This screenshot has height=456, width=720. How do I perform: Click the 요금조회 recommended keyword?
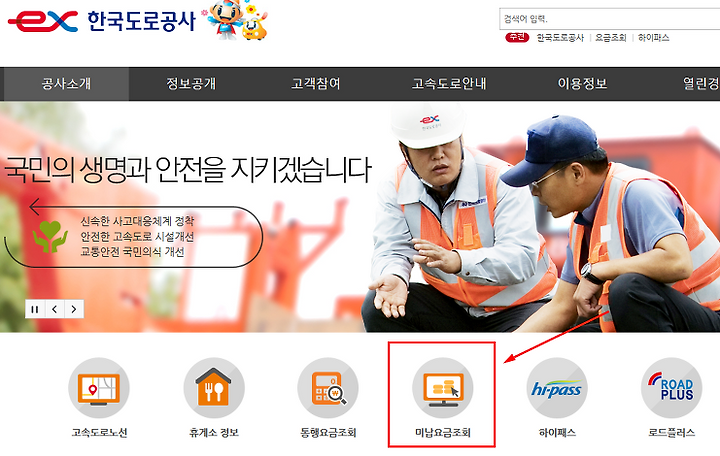click(611, 38)
